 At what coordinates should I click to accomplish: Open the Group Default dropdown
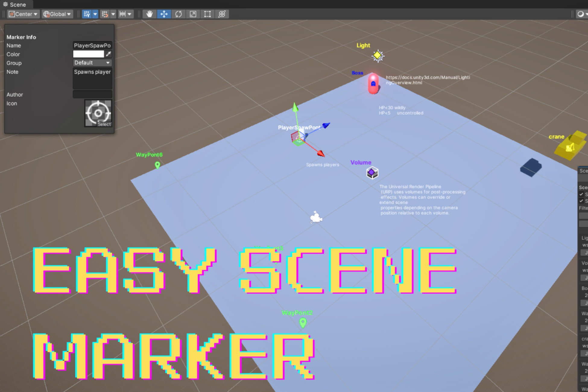coord(92,63)
